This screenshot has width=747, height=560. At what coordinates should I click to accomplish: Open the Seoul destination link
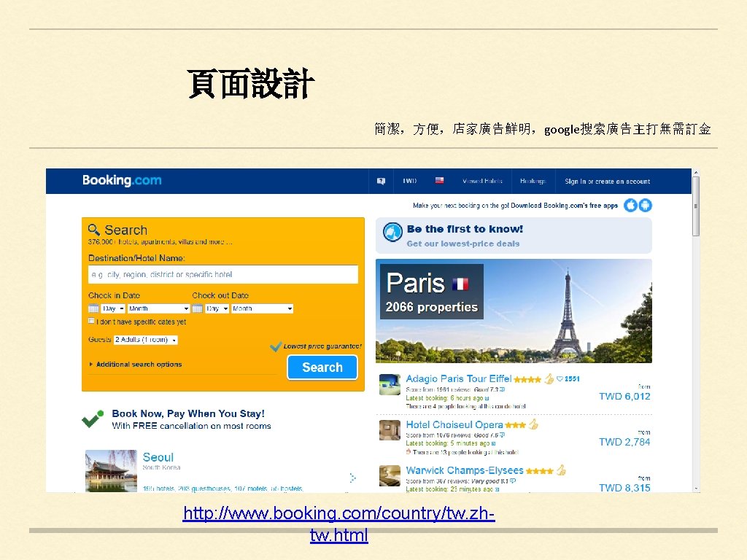(x=158, y=457)
